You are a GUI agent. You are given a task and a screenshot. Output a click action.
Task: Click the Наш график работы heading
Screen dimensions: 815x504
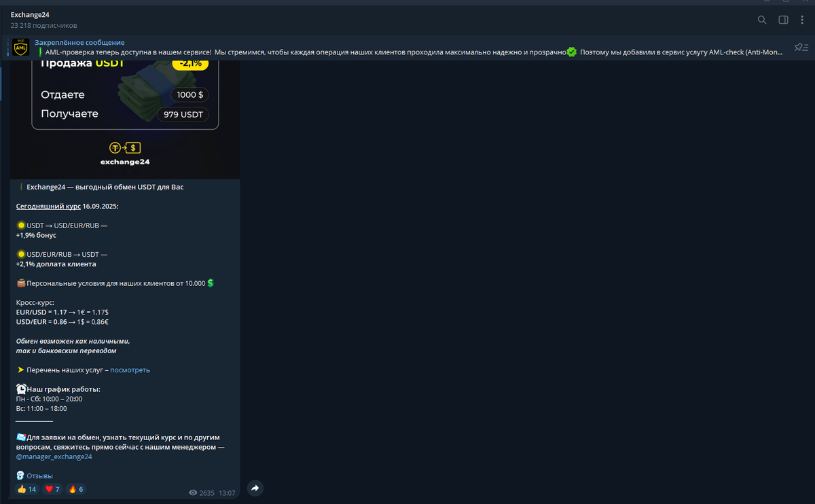[x=63, y=389]
